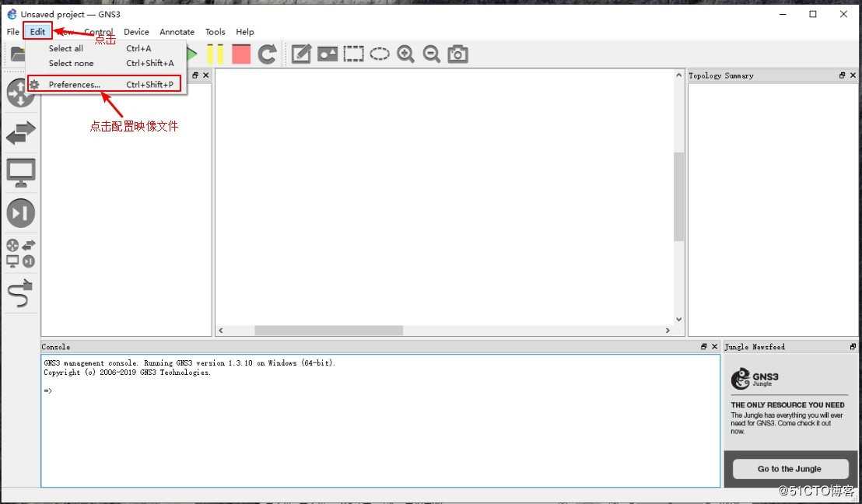
Task: Open the File menu
Action: [12, 31]
